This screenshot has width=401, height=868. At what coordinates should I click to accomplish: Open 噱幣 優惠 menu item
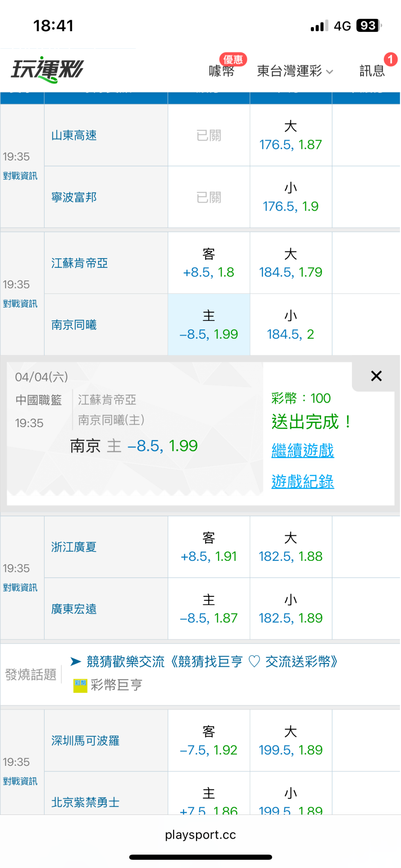pos(222,70)
